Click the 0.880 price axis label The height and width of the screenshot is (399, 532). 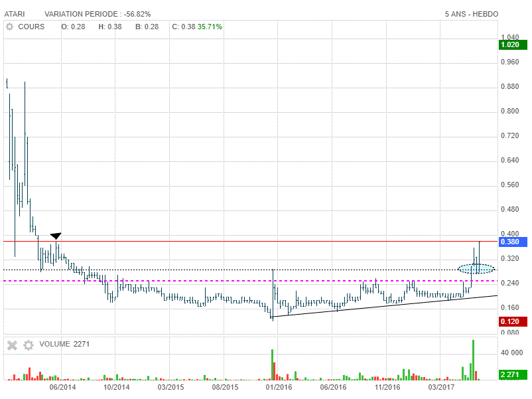click(510, 86)
